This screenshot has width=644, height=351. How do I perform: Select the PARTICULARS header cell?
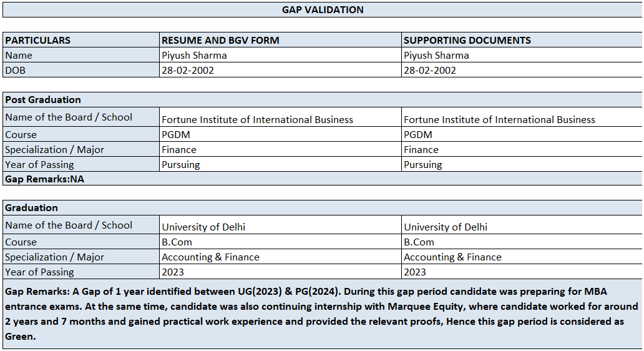38,40
